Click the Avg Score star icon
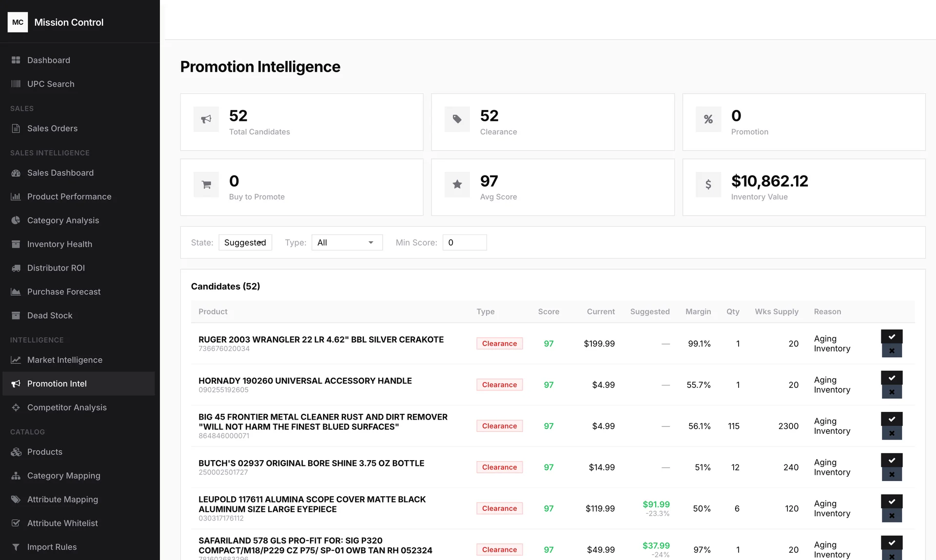The width and height of the screenshot is (936, 560). click(x=457, y=184)
